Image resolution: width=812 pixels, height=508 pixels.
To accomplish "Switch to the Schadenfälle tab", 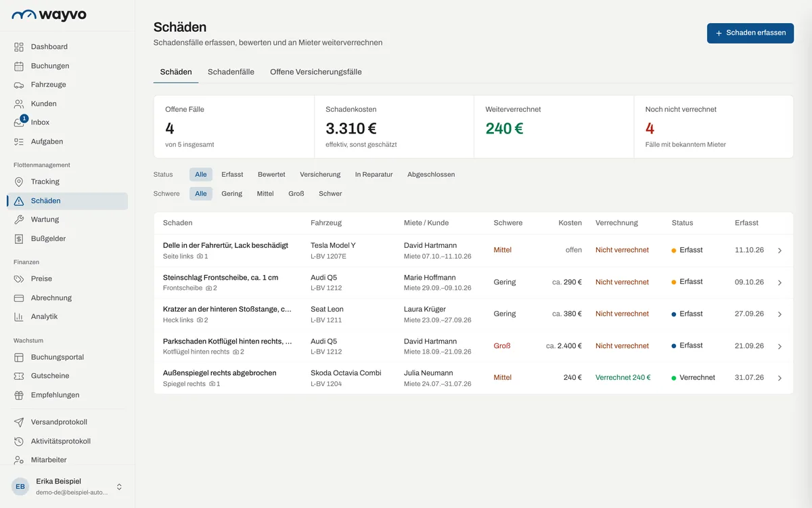I will 231,72.
